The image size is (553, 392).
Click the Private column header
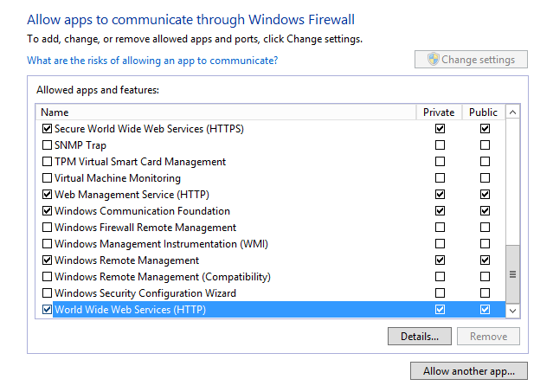click(439, 112)
